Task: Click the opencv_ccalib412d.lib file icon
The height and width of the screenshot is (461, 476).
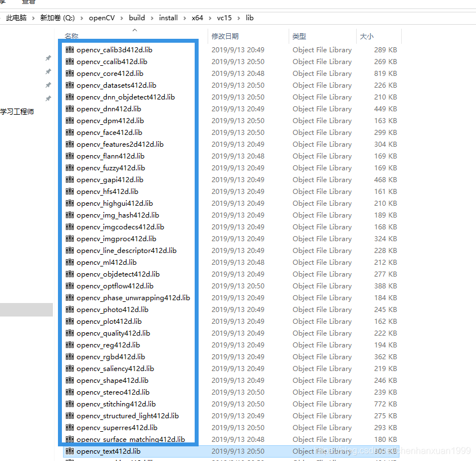Action: (70, 61)
